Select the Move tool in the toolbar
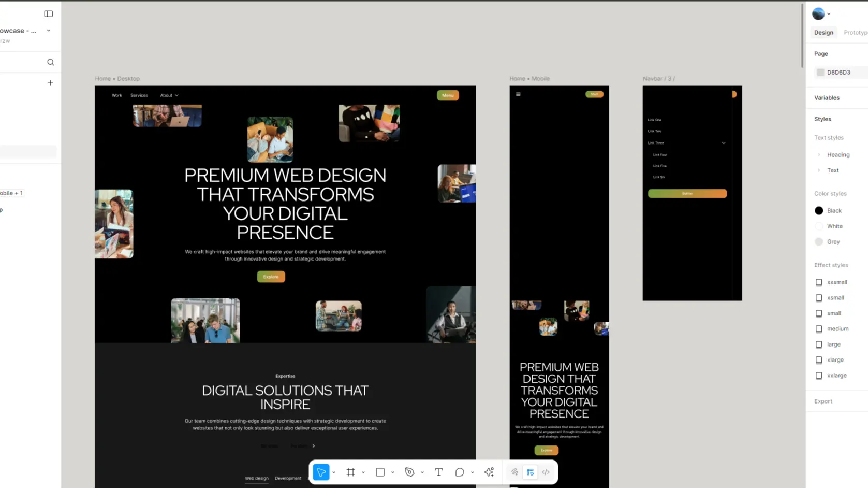The image size is (868, 489). [321, 472]
